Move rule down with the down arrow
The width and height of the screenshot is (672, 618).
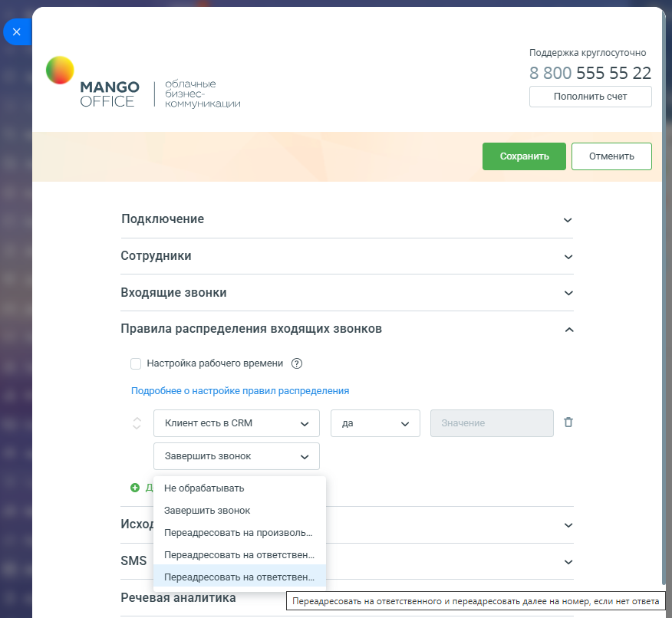[137, 427]
